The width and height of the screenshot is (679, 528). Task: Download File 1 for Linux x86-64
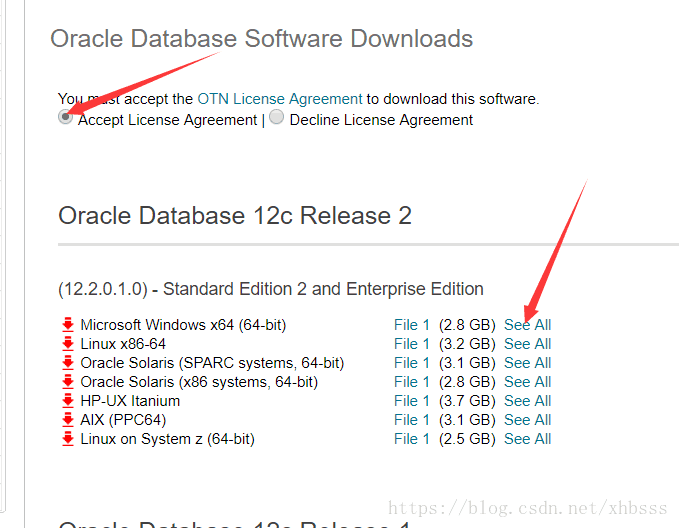point(412,344)
